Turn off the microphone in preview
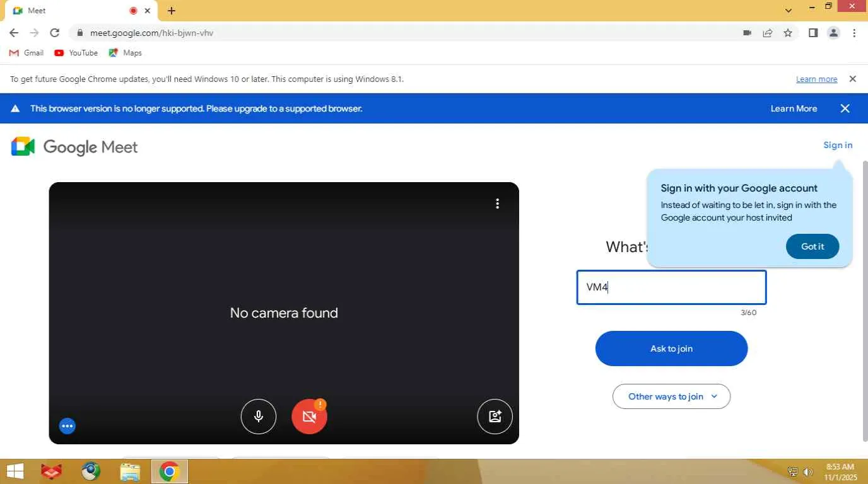Image resolution: width=868 pixels, height=484 pixels. click(259, 417)
